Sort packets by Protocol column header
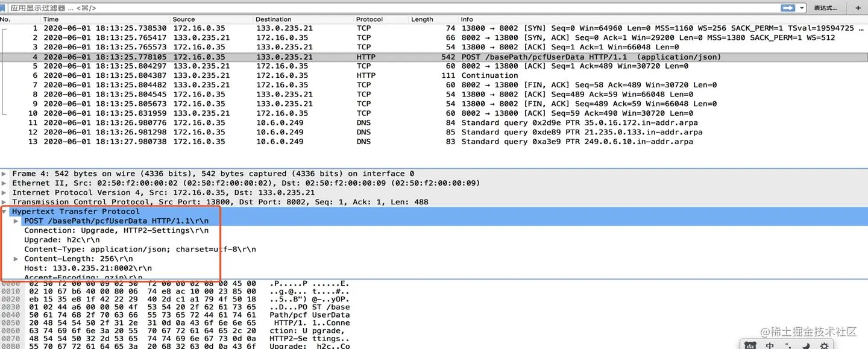Viewport: 868px width, 349px height. [382, 19]
